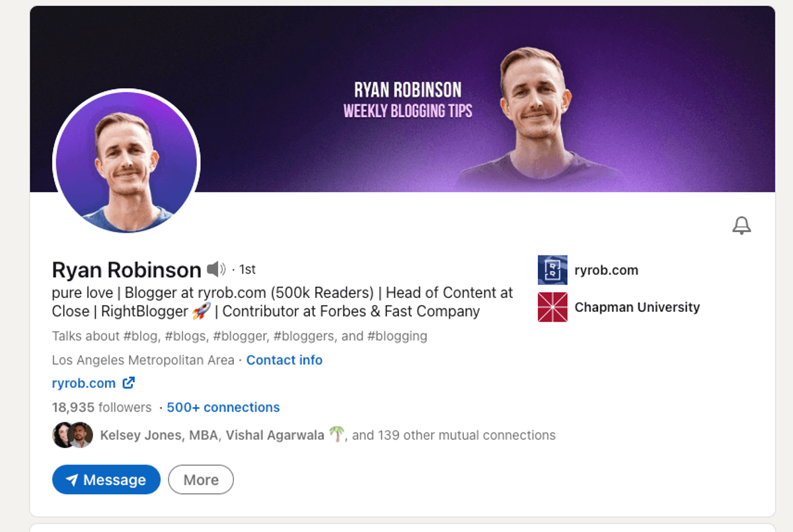
Task: Open the purple Weekly Blogging Tips banner
Action: (402, 99)
